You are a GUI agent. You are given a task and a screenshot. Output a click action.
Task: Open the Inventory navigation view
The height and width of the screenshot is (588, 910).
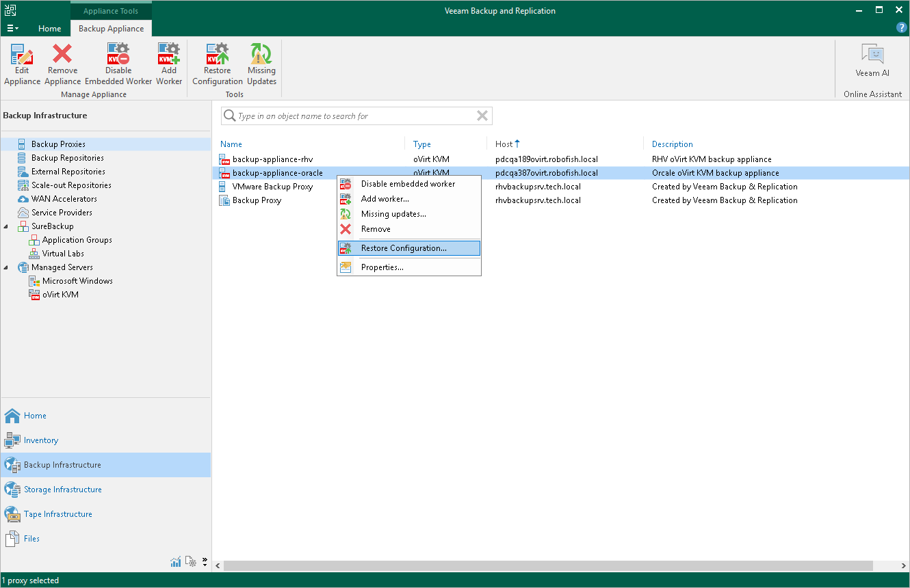(x=41, y=440)
